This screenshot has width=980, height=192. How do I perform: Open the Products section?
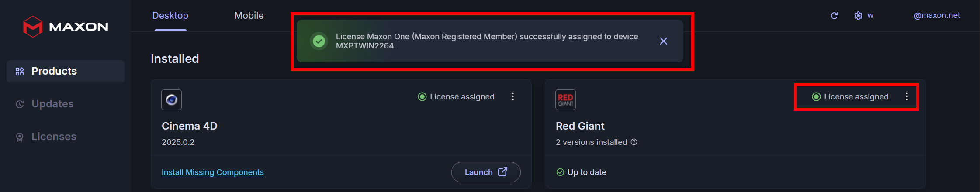(x=54, y=71)
